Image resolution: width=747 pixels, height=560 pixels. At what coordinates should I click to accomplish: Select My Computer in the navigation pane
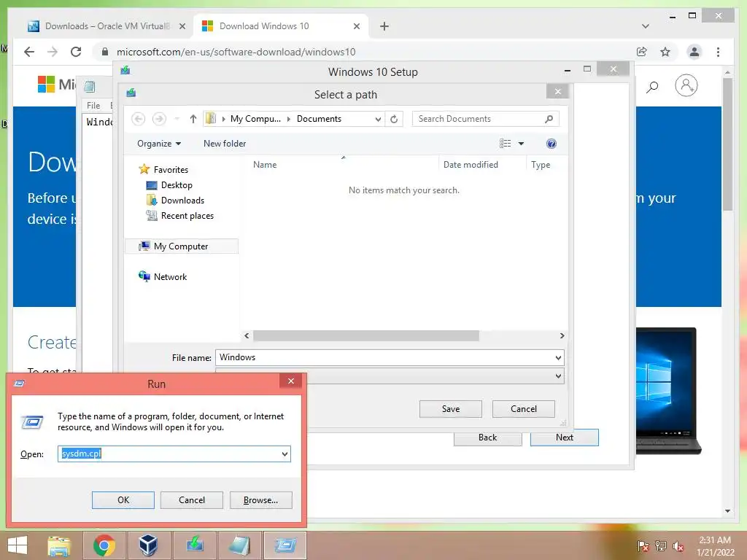(181, 246)
